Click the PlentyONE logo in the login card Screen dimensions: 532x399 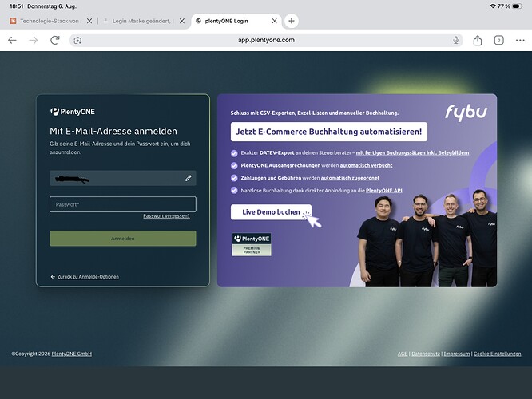coord(73,112)
